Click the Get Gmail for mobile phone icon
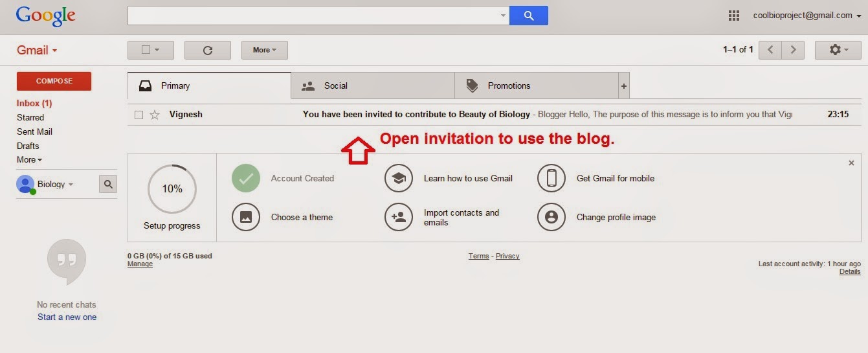The image size is (868, 353). coord(551,178)
